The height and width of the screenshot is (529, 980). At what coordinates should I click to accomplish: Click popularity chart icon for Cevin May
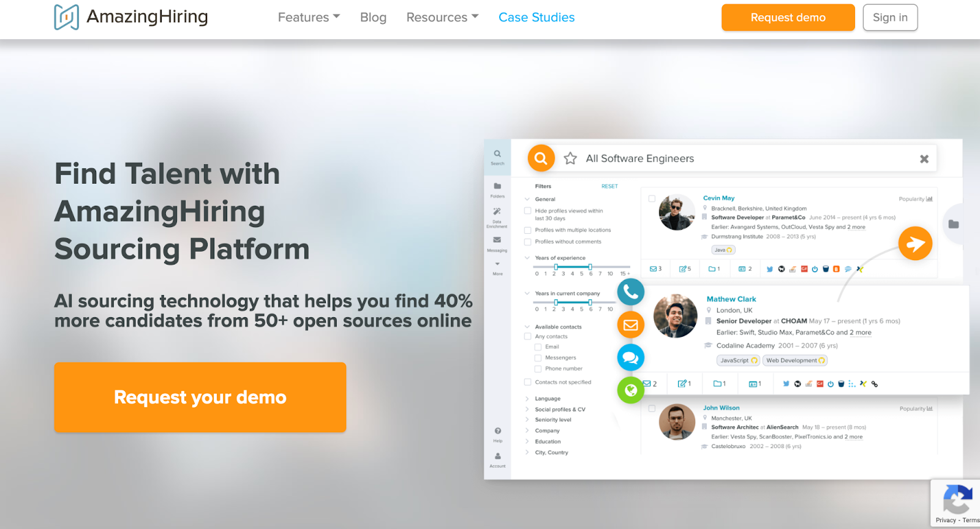(929, 199)
